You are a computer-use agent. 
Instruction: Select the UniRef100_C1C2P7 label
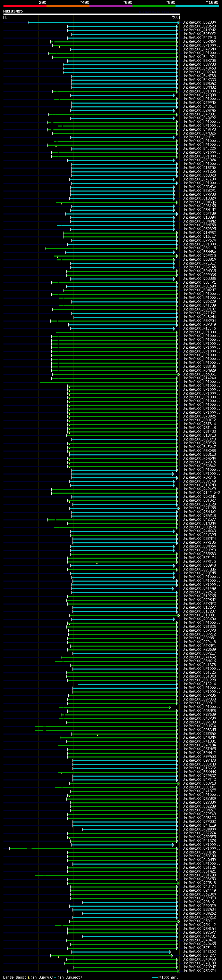[199, 608]
